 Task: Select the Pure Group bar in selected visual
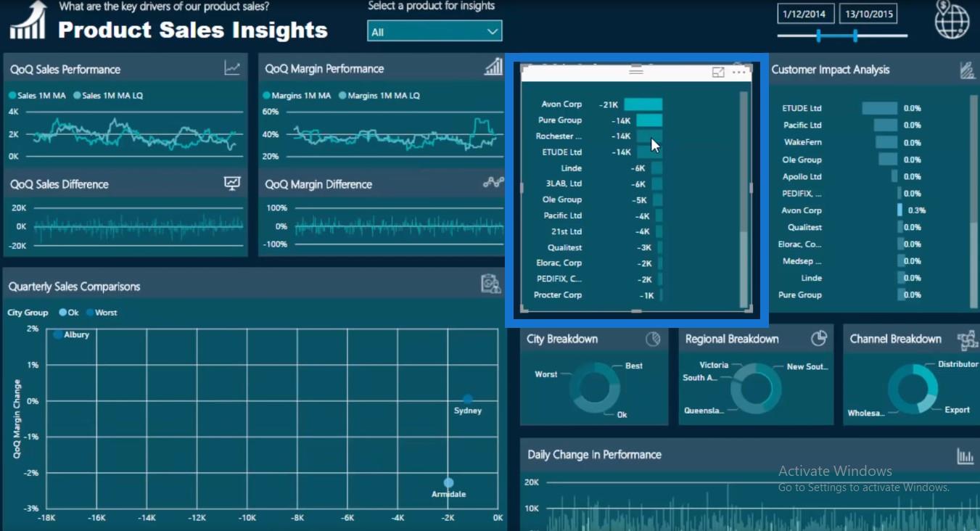649,120
